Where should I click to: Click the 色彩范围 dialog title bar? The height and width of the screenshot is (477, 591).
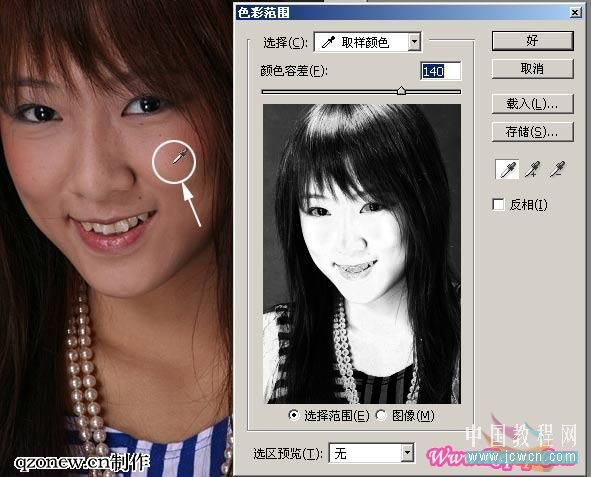pos(402,13)
